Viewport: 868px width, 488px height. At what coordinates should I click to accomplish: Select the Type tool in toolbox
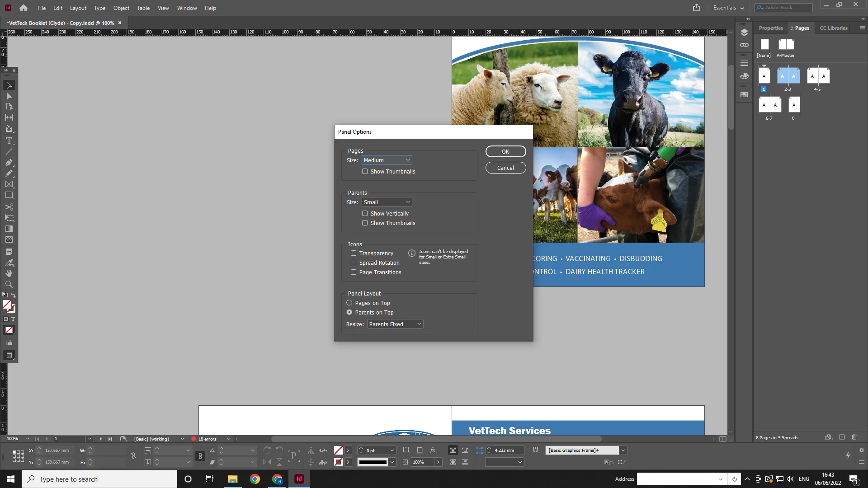click(9, 141)
